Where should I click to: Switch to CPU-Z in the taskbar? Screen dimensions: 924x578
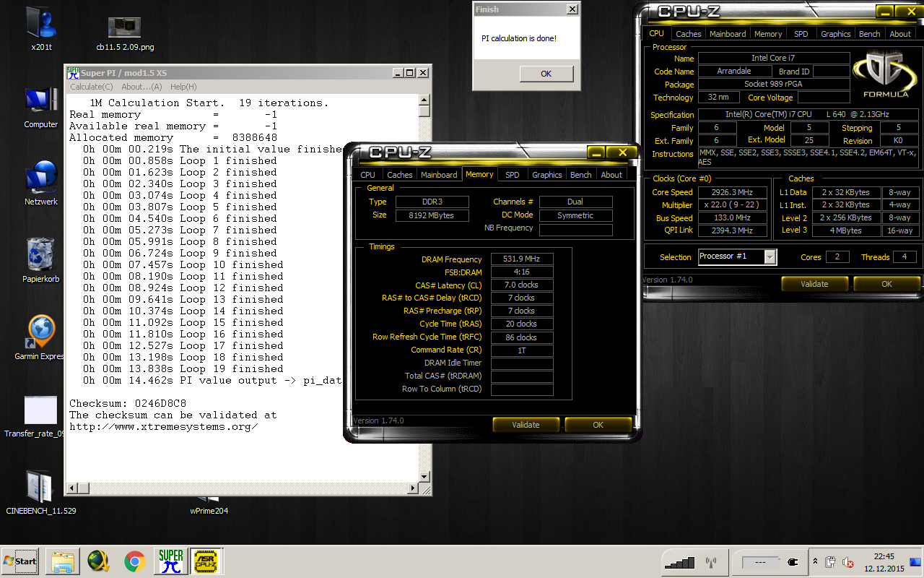pyautogui.click(x=206, y=561)
